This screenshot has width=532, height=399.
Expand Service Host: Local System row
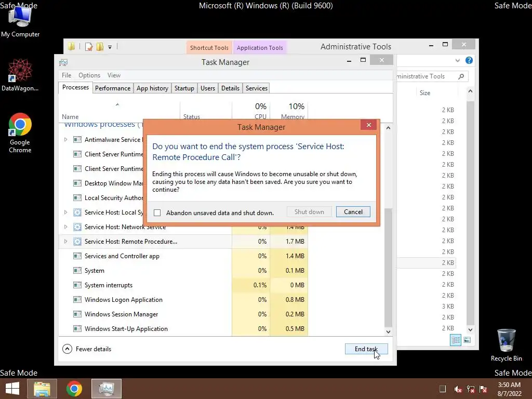click(65, 212)
